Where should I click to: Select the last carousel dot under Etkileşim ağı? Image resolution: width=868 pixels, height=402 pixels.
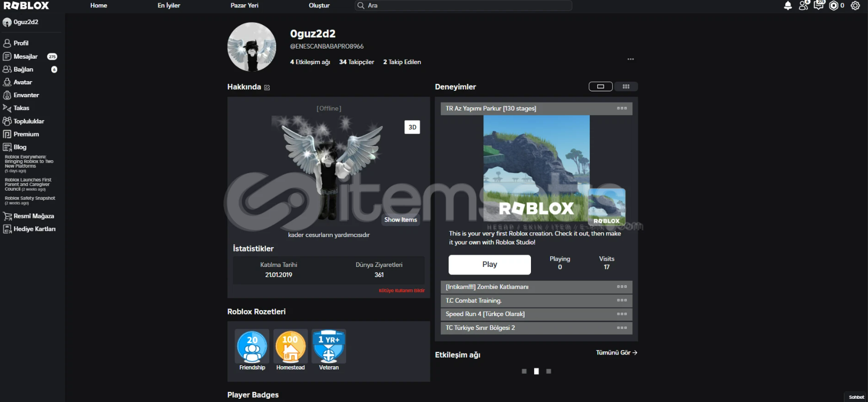(x=549, y=371)
